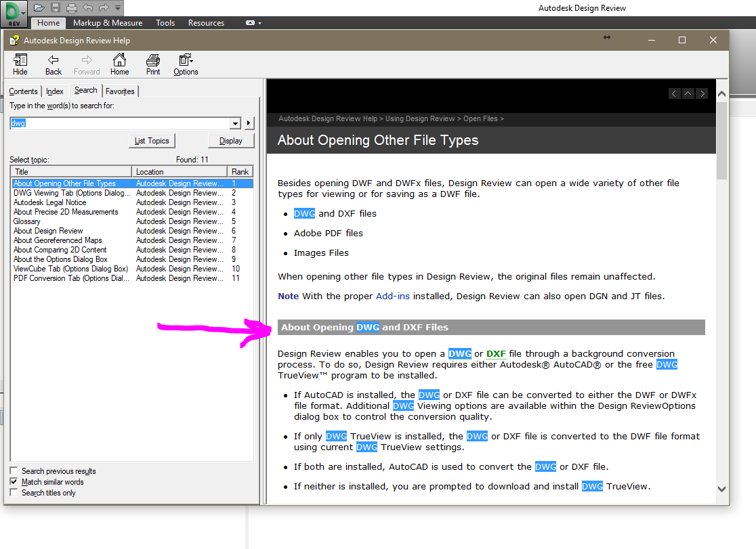Sort results by the Location column header
The width and height of the screenshot is (756, 549).
(x=180, y=171)
